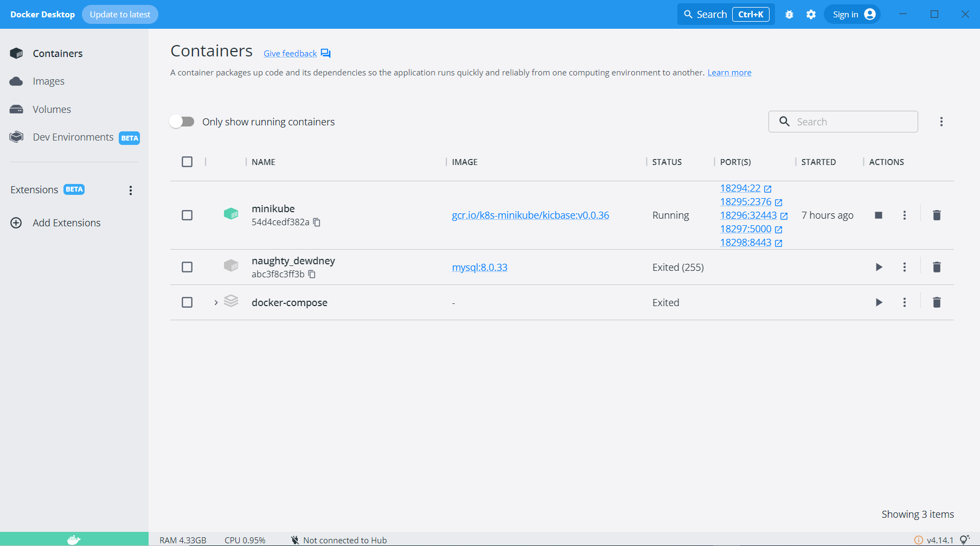Screen dimensions: 980x546
Task: Open more actions menu for naughty_dewdney
Action: (905, 267)
